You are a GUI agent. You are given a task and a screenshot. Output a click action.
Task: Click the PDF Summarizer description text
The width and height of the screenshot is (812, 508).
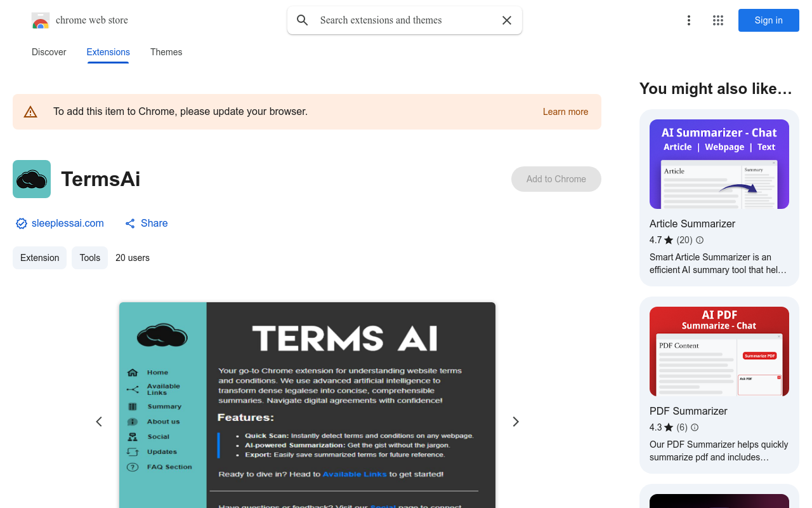tap(719, 451)
